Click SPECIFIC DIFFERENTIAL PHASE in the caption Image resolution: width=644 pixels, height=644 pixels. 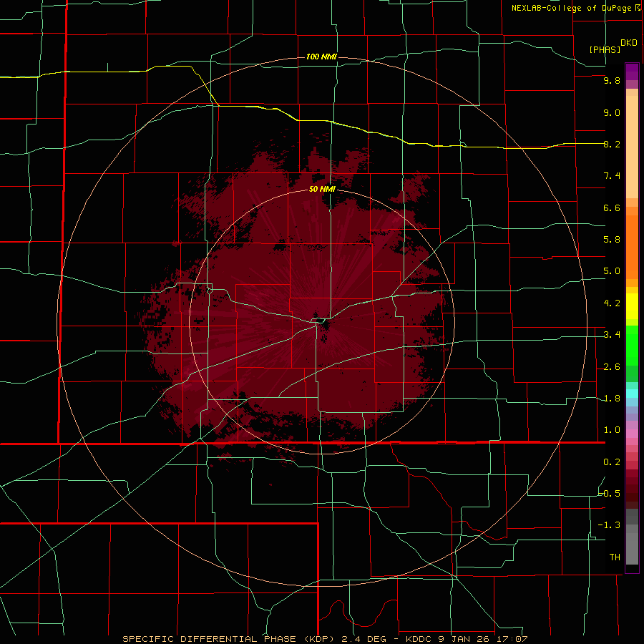tap(209, 639)
